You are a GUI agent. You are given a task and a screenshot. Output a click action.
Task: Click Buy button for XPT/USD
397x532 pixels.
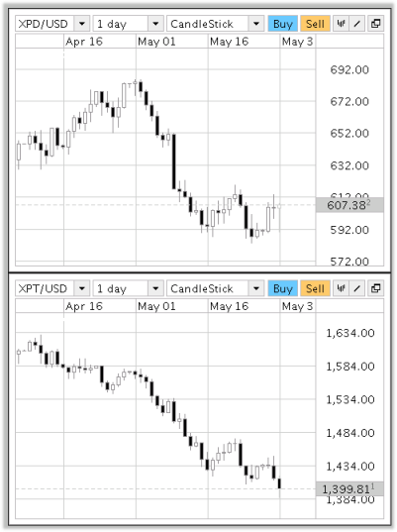pyautogui.click(x=283, y=288)
